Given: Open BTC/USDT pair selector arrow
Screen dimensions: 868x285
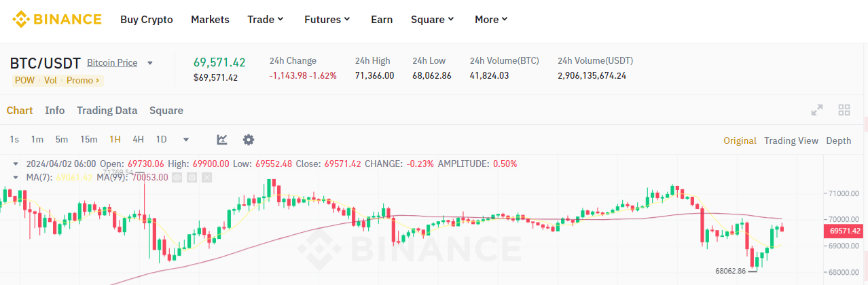Looking at the screenshot, I should [150, 63].
